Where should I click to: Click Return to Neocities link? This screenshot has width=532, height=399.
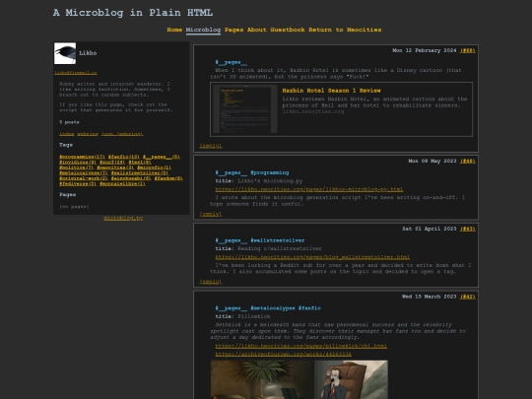pyautogui.click(x=345, y=30)
